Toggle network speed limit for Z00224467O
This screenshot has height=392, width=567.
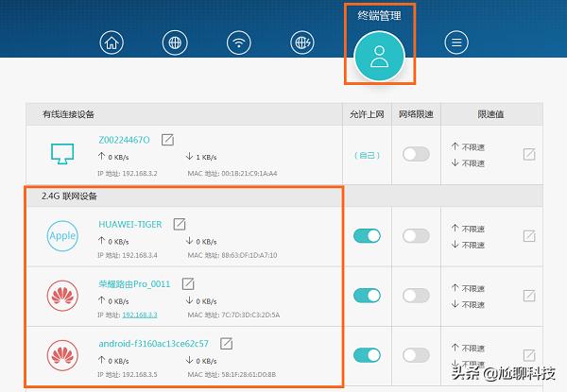[x=416, y=154]
